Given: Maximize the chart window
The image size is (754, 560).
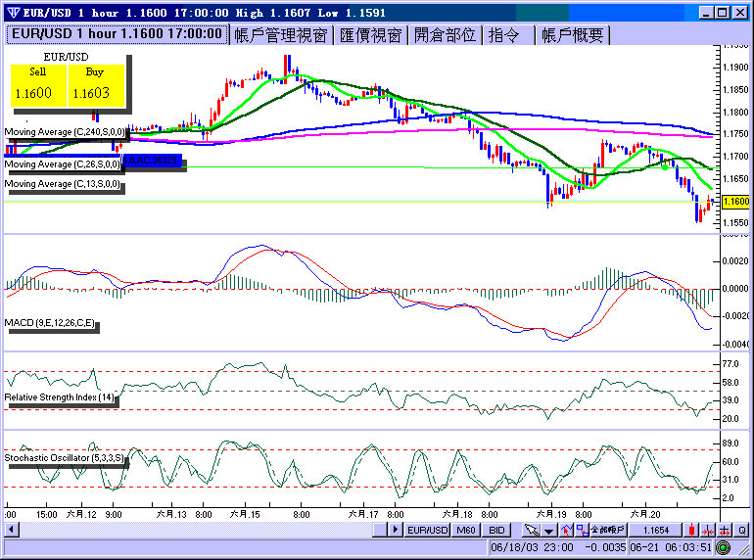Looking at the screenshot, I should click(x=723, y=13).
